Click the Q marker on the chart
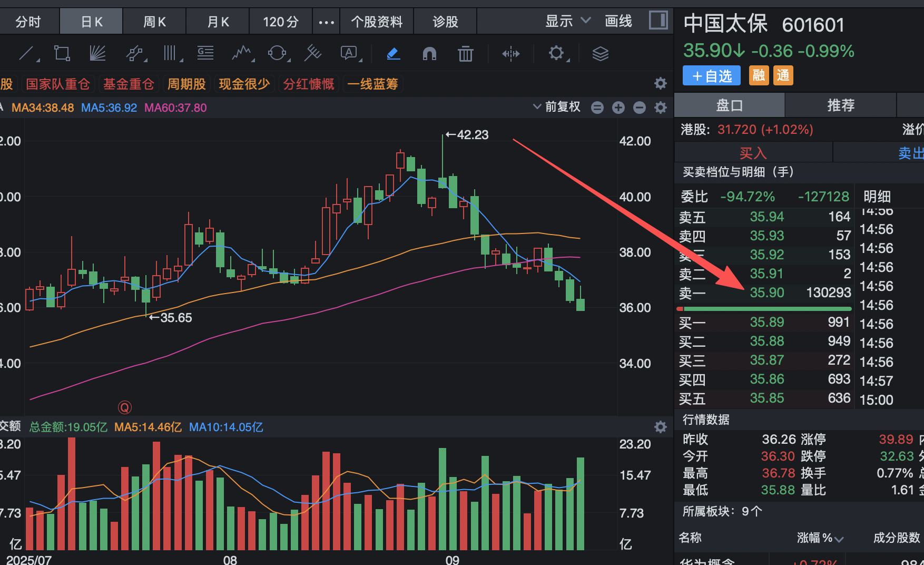Viewport: 924px width, 565px height. (x=125, y=407)
